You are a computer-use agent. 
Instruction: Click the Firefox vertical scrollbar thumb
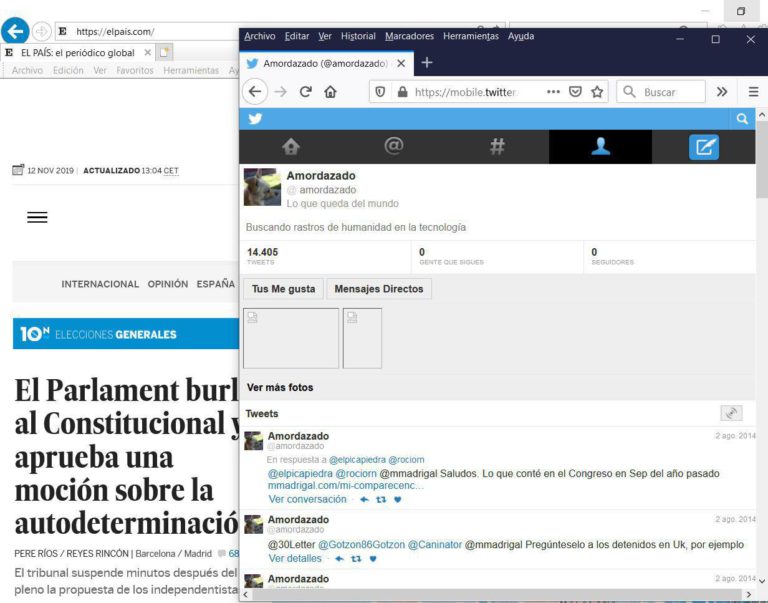(x=762, y=159)
